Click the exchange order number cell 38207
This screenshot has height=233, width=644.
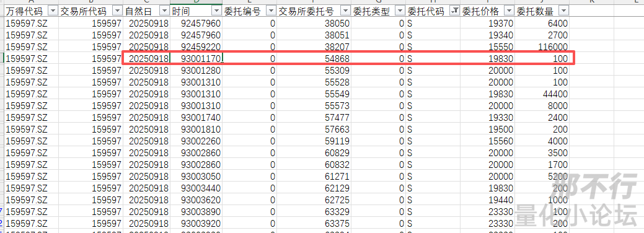[x=314, y=47]
